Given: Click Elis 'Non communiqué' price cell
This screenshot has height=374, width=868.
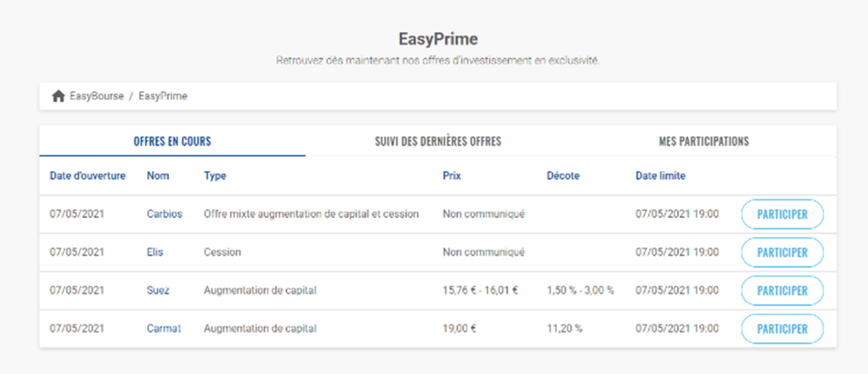Looking at the screenshot, I should click(x=483, y=252).
